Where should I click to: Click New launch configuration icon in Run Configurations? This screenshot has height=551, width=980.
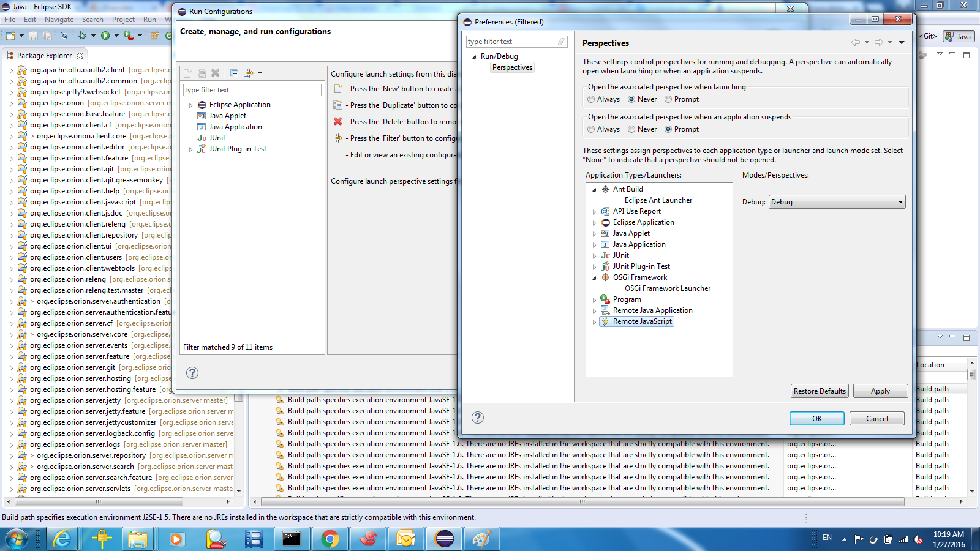click(187, 73)
